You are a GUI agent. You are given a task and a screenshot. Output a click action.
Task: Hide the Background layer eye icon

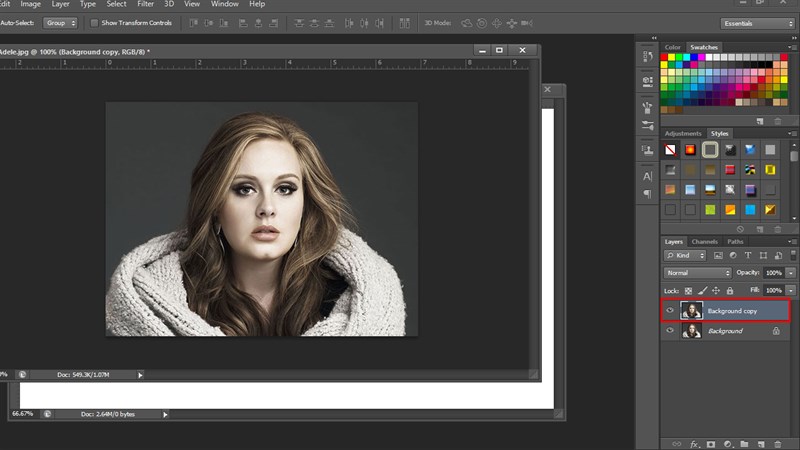tap(670, 331)
